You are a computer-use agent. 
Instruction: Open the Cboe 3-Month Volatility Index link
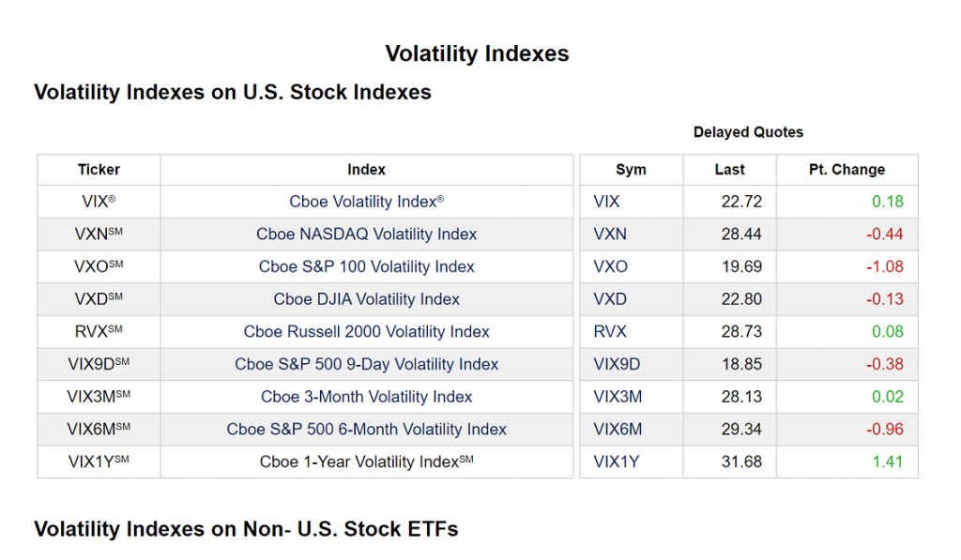pyautogui.click(x=366, y=397)
